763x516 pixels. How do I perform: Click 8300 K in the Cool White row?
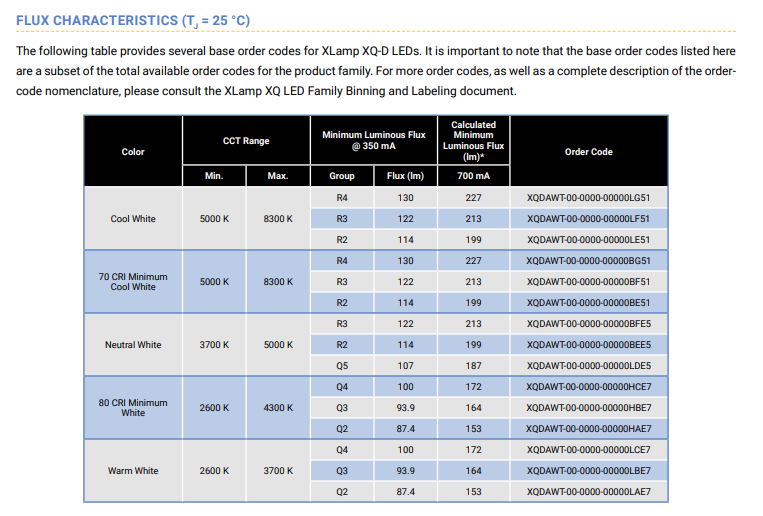(278, 219)
